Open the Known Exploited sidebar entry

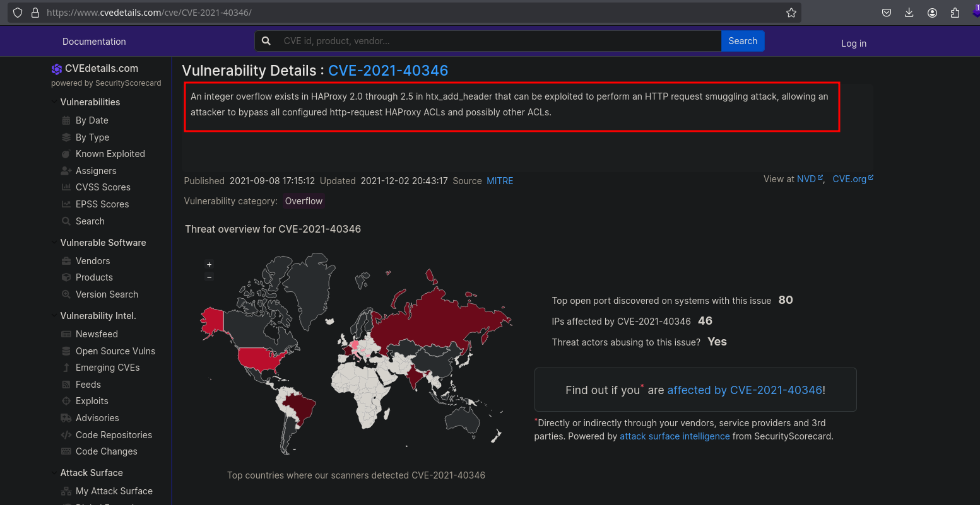pyautogui.click(x=110, y=154)
